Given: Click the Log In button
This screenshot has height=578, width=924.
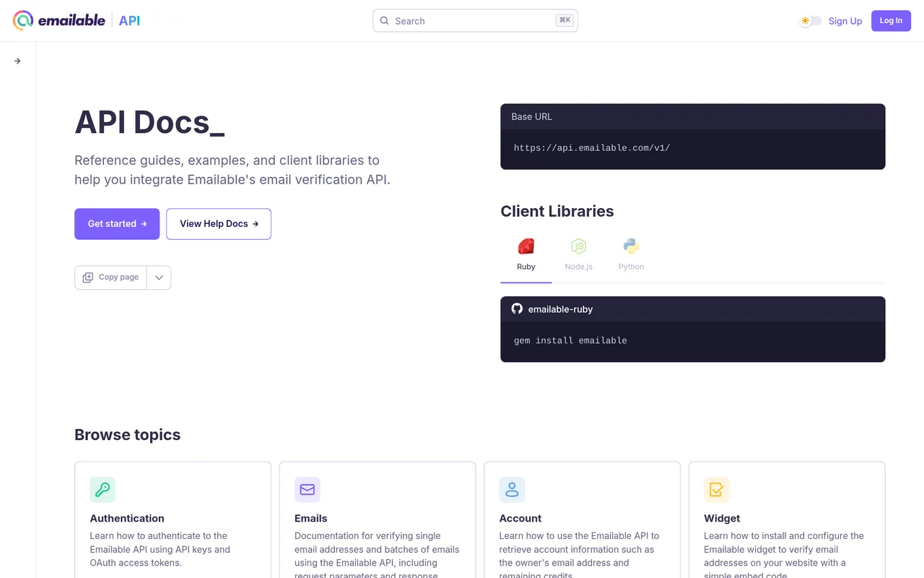Looking at the screenshot, I should tap(891, 20).
